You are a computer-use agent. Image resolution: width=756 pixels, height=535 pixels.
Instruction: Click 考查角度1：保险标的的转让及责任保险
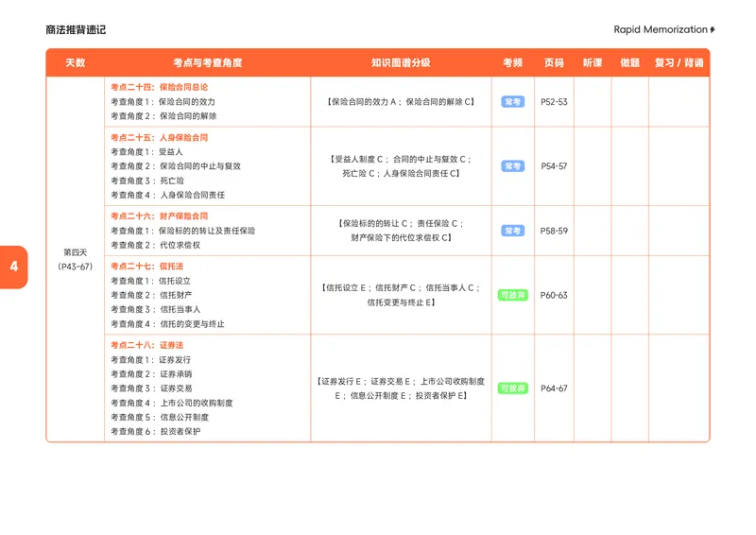click(182, 231)
